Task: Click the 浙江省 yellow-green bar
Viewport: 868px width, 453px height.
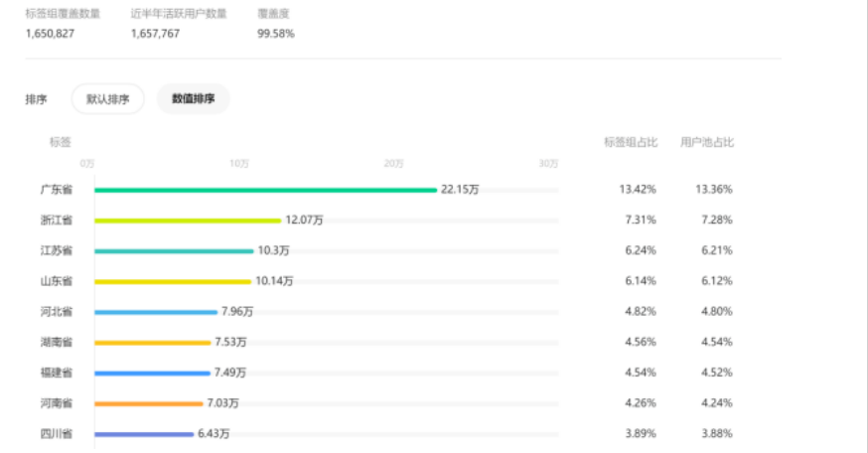Action: click(x=188, y=221)
